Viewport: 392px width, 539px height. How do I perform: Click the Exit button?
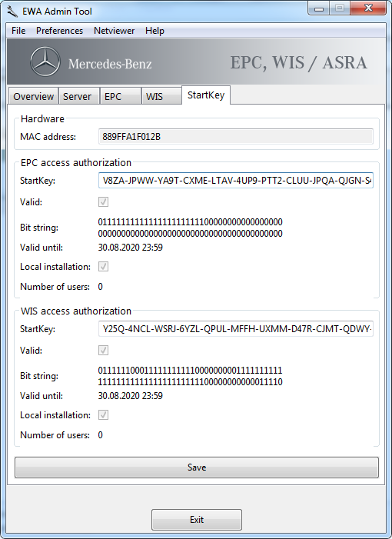coord(197,520)
